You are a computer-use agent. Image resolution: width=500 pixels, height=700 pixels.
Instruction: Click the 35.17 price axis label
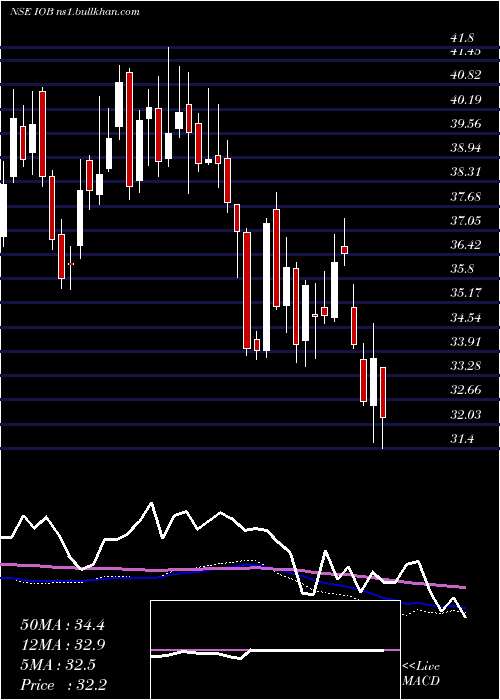pos(466,293)
